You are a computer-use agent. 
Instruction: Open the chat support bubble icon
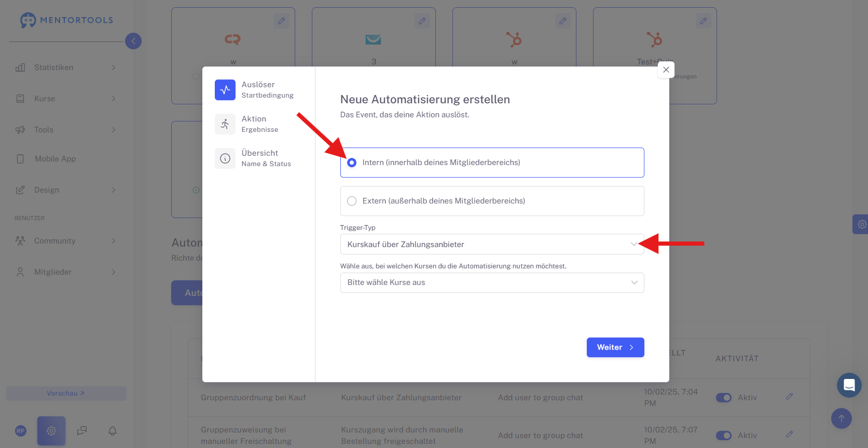[x=849, y=385]
